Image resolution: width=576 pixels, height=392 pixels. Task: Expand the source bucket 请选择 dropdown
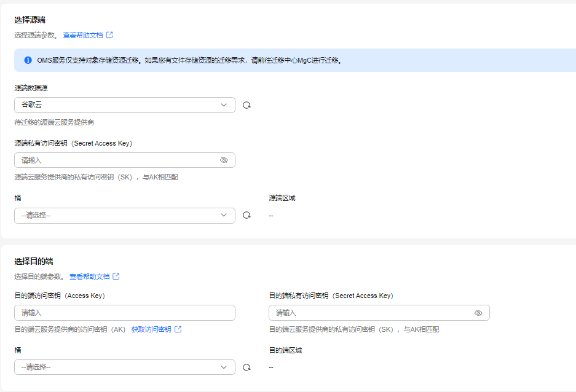tap(125, 216)
